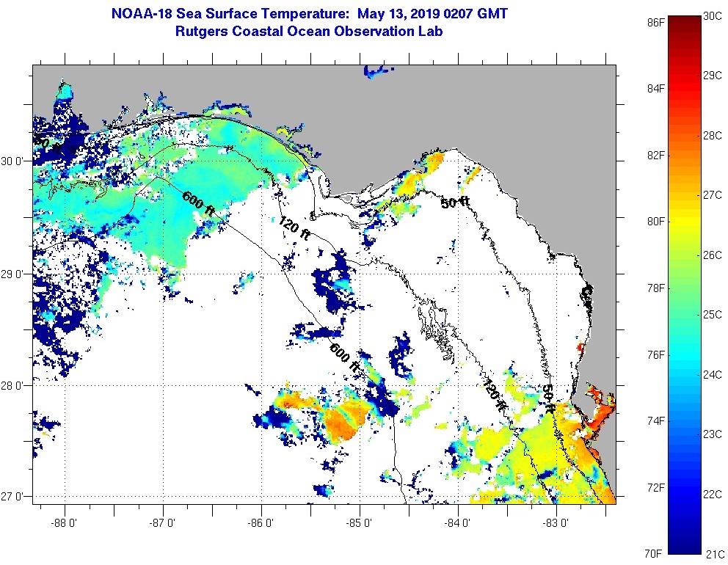
Task: Click the -83 0' longitude label
Action: point(556,524)
